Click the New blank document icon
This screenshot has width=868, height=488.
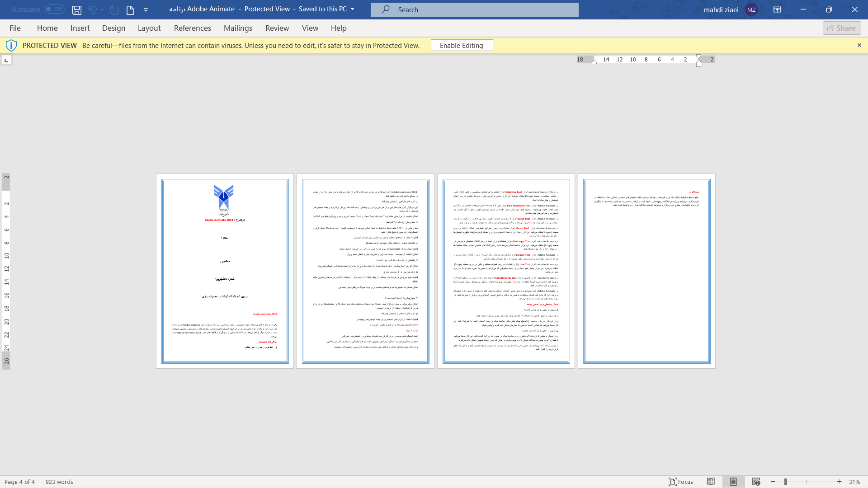130,9
